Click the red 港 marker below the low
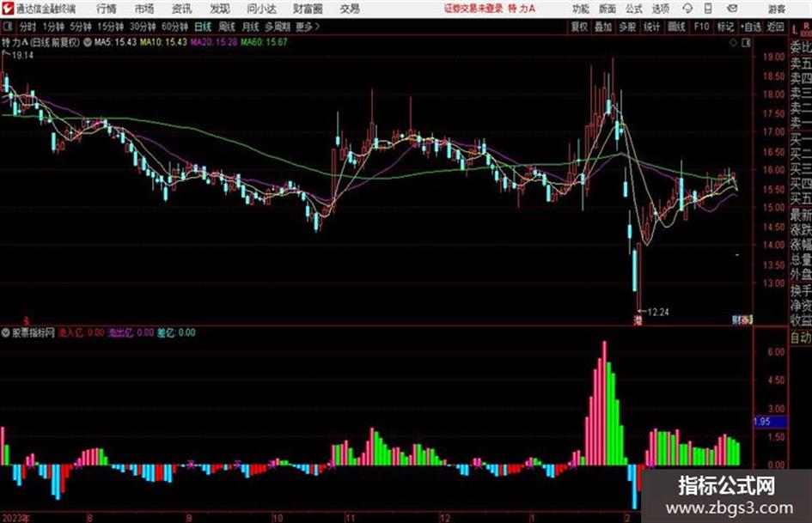Screen dimensions: 812x523 point(638,320)
